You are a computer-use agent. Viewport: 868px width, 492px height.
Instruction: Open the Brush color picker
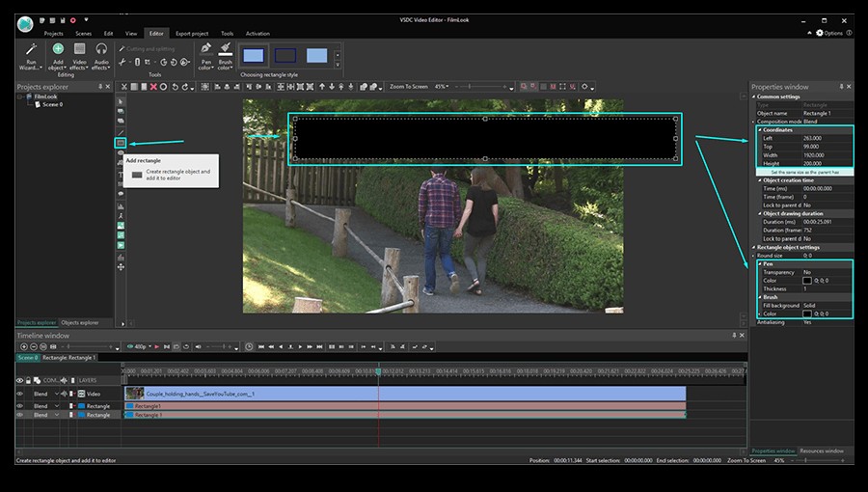click(225, 56)
